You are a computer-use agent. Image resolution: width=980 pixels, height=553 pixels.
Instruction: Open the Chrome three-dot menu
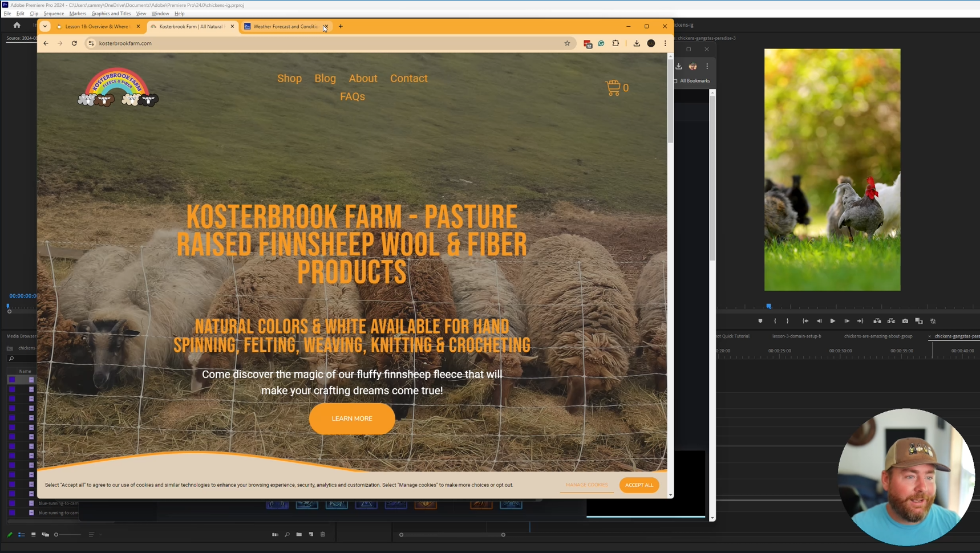coord(665,43)
